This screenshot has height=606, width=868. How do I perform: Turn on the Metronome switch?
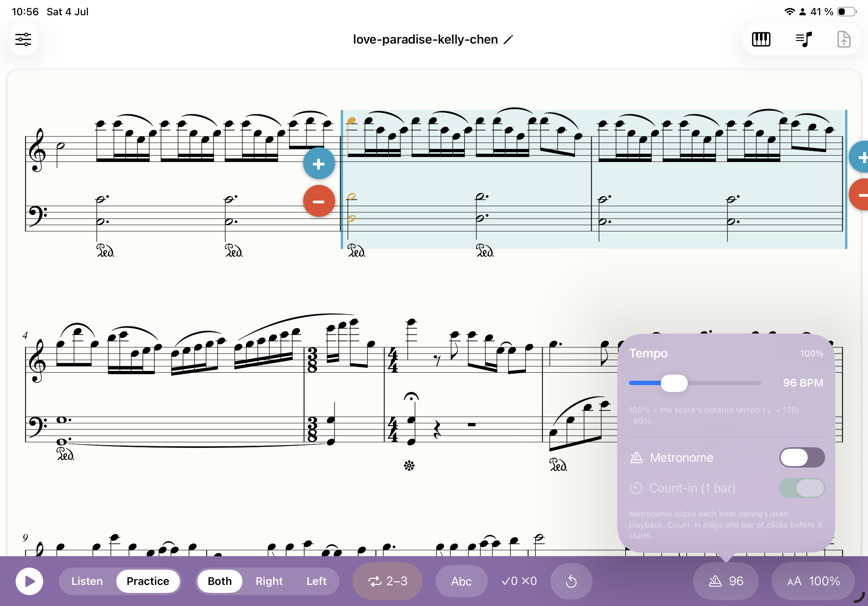click(802, 457)
